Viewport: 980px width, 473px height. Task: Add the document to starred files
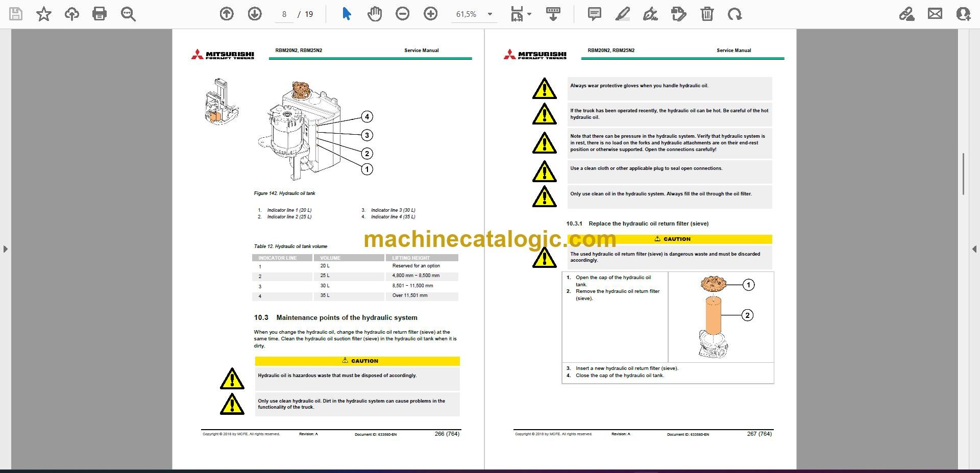click(44, 14)
